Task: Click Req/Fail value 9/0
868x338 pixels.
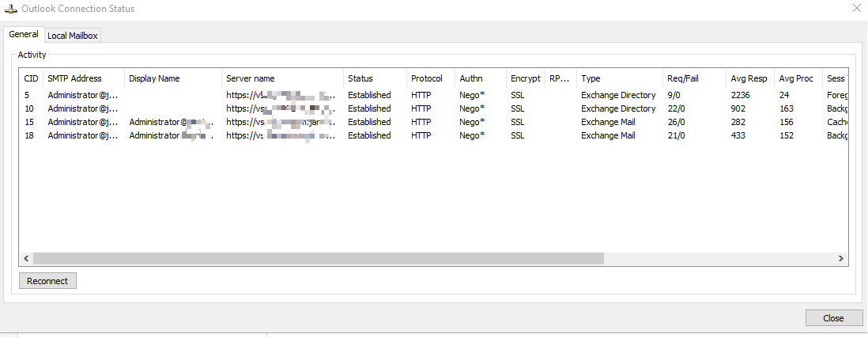Action: point(674,95)
